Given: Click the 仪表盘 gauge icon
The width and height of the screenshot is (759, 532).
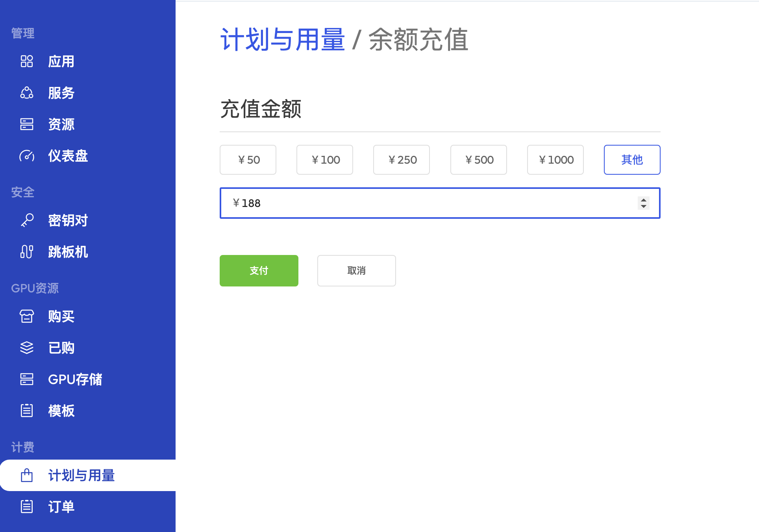Looking at the screenshot, I should [27, 156].
